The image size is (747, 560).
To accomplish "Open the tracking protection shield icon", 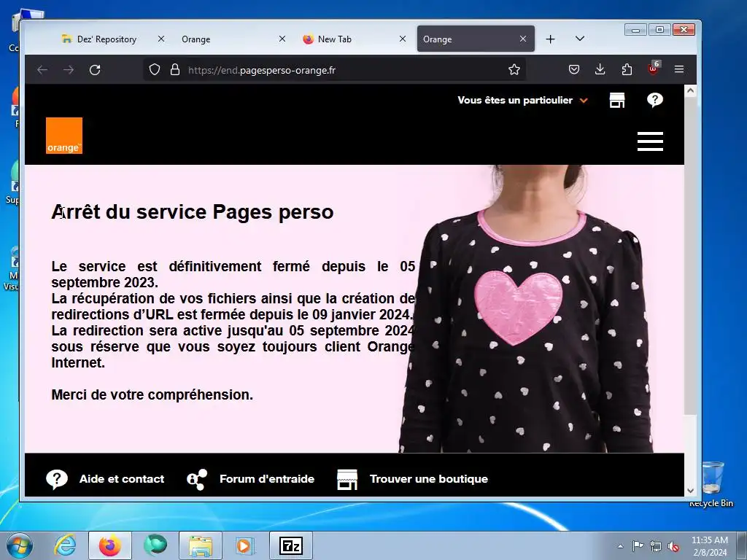I will (x=155, y=70).
